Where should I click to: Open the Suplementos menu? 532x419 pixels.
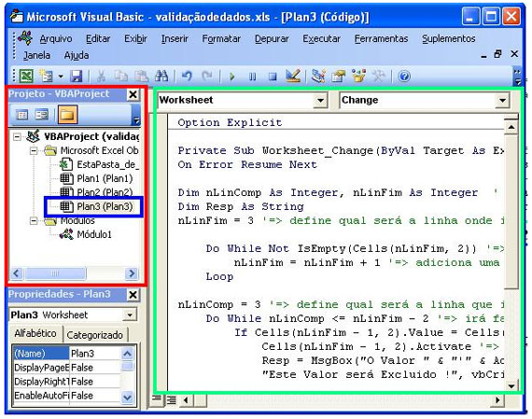tap(448, 38)
